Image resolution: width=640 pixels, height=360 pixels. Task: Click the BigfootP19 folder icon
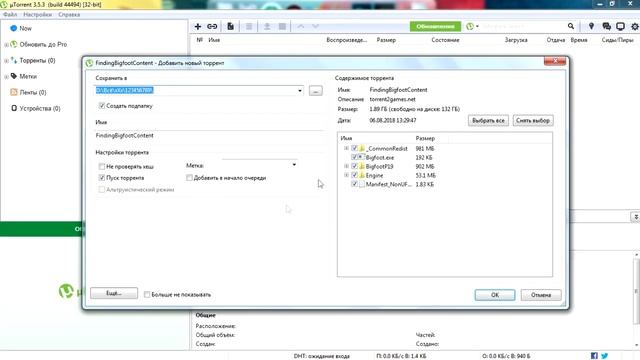(362, 166)
